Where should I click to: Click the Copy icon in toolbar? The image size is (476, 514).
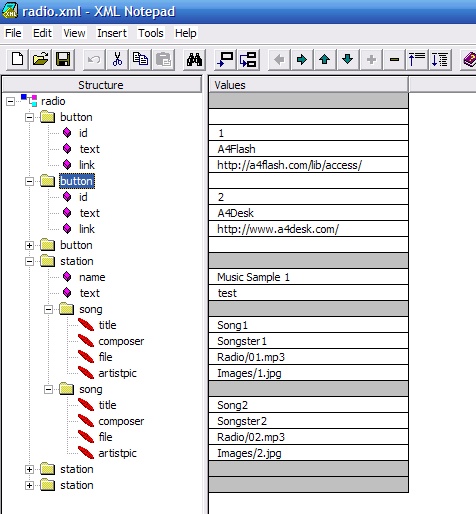pos(140,60)
